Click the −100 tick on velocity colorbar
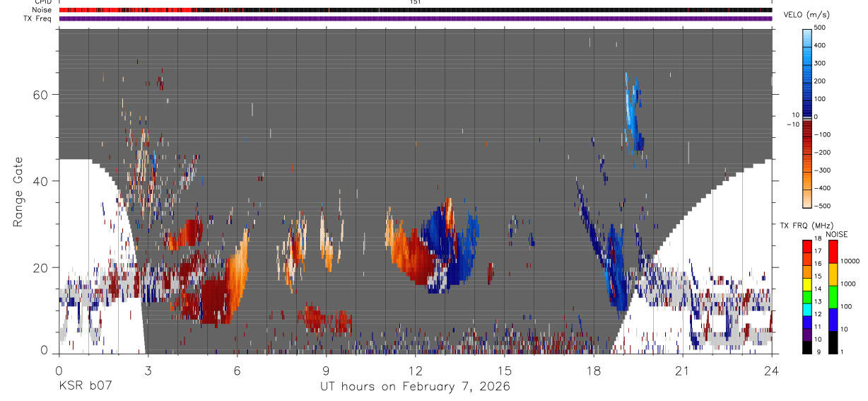This screenshot has width=868, height=401. coord(823,134)
